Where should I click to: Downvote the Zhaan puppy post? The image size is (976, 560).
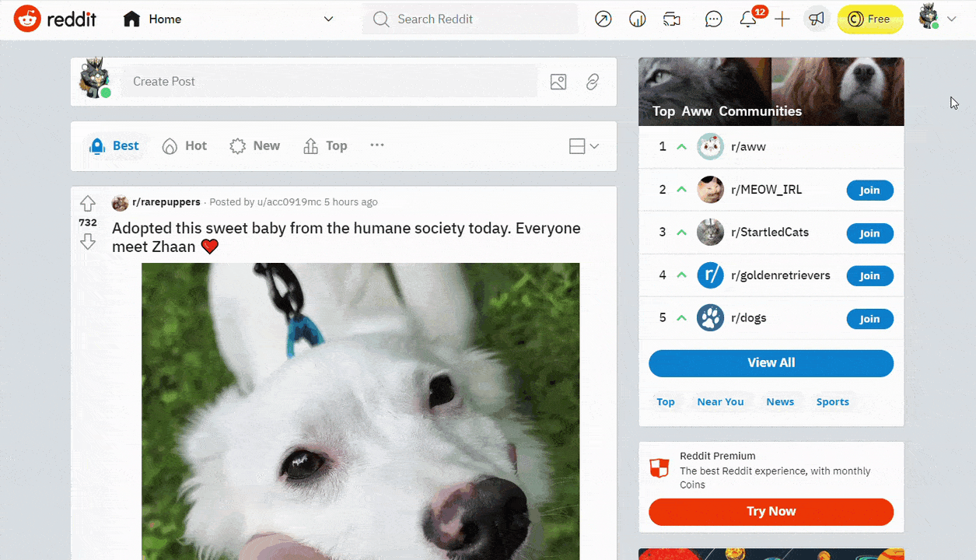pos(88,242)
